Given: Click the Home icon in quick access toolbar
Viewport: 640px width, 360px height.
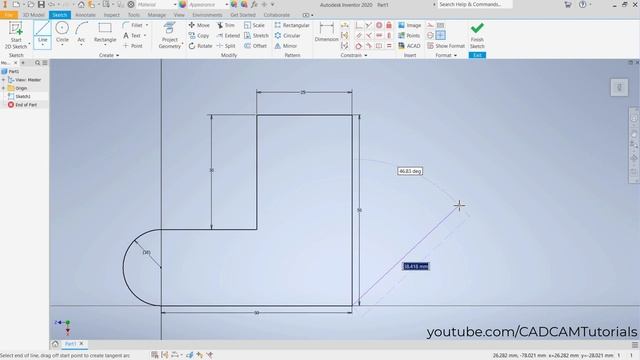Looking at the screenshot, I should pyautogui.click(x=81, y=4).
